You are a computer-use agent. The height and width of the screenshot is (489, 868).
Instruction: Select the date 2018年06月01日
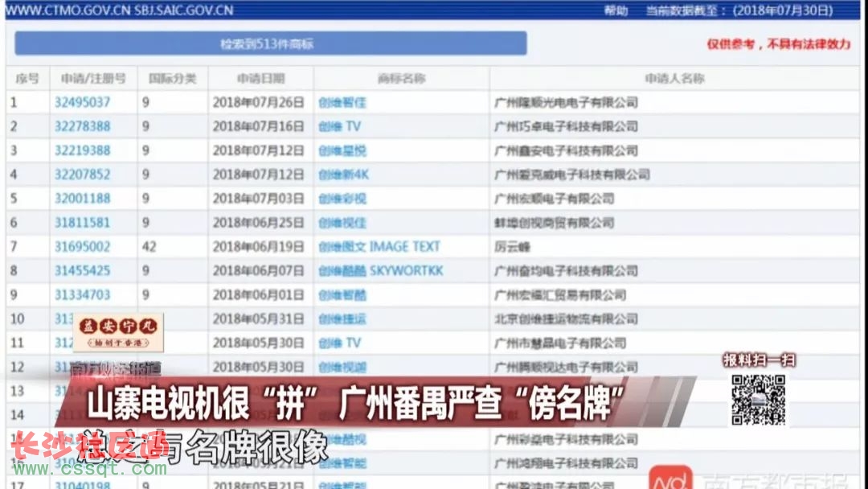[x=259, y=294]
